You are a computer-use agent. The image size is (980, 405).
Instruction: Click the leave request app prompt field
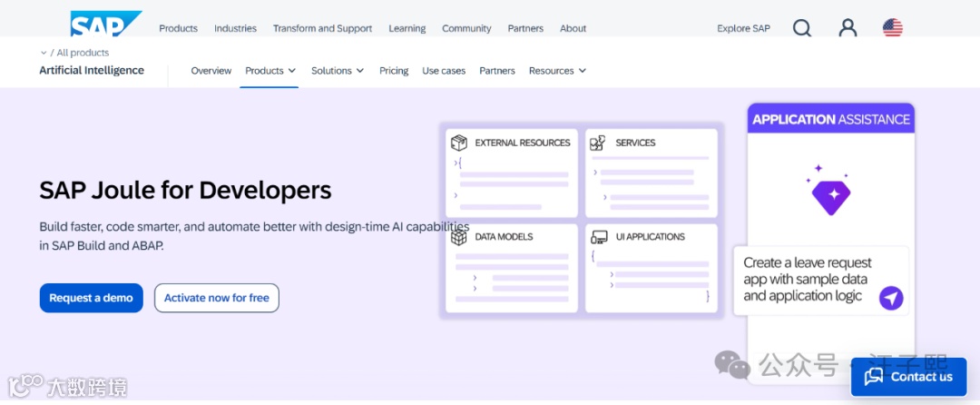tap(820, 280)
